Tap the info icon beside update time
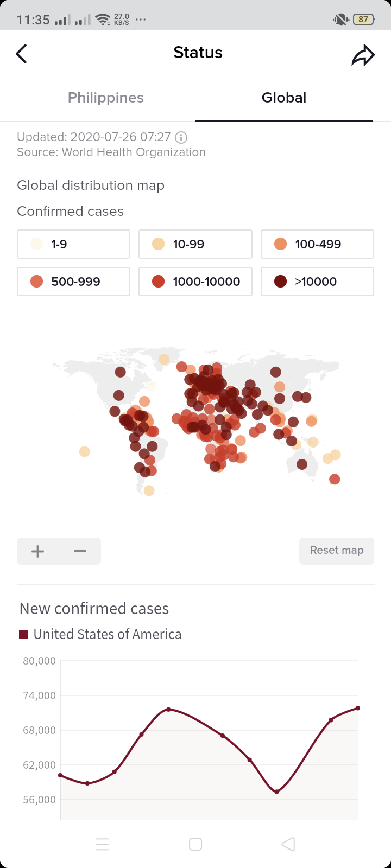This screenshot has height=868, width=391. 181,137
